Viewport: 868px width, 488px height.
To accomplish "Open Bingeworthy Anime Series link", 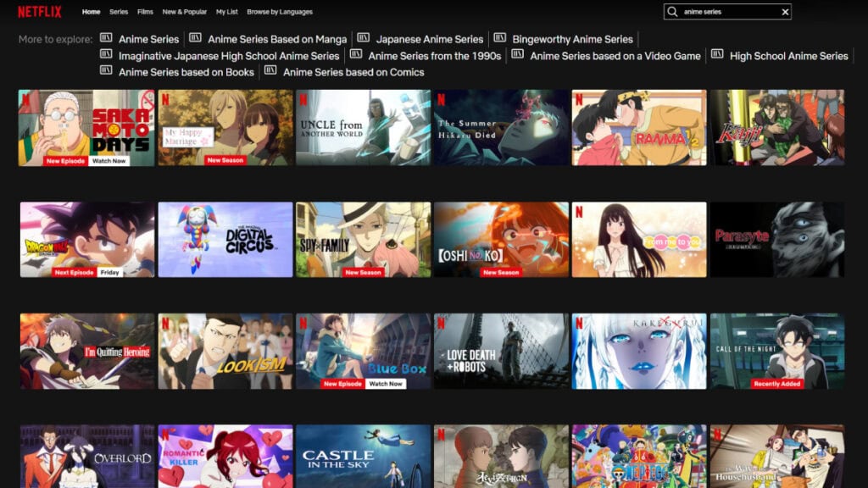I will (x=572, y=39).
